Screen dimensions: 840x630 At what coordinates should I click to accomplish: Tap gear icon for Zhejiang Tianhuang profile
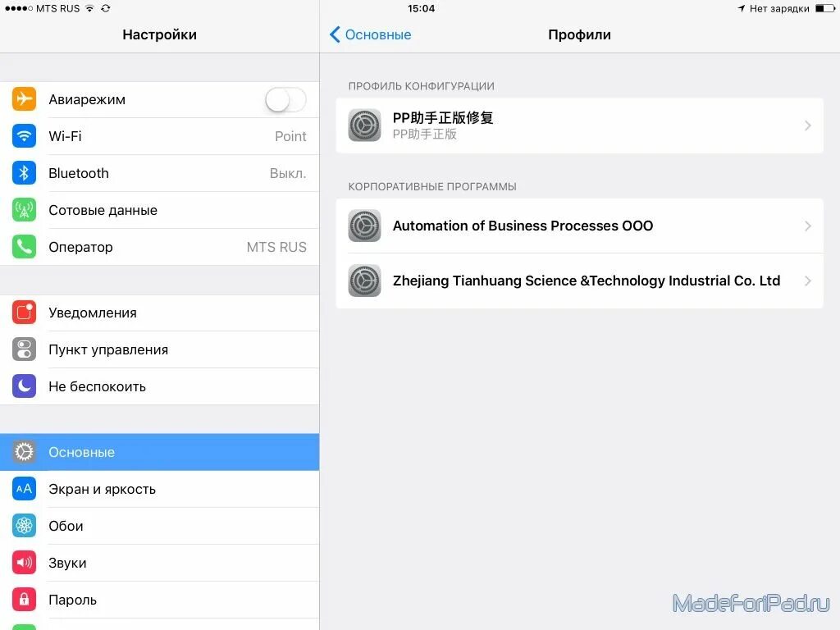click(x=364, y=281)
